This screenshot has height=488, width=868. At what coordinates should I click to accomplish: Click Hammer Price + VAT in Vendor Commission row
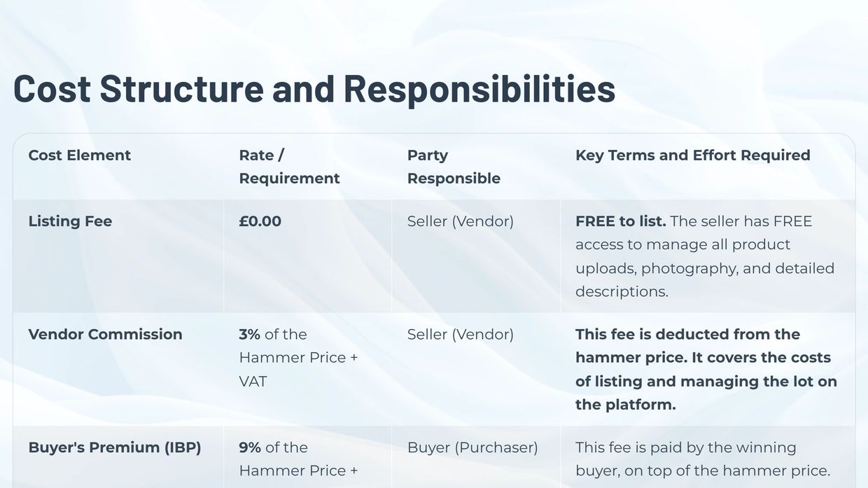[297, 358]
